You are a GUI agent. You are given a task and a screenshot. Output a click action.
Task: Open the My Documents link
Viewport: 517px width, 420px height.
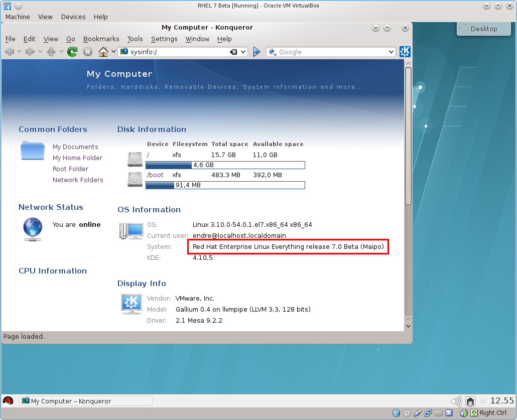(x=75, y=147)
